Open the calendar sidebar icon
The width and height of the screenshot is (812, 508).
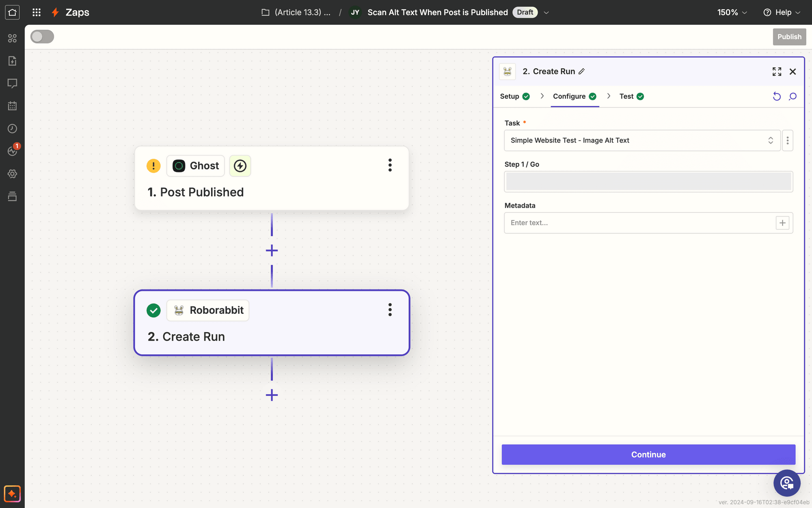[x=12, y=106]
